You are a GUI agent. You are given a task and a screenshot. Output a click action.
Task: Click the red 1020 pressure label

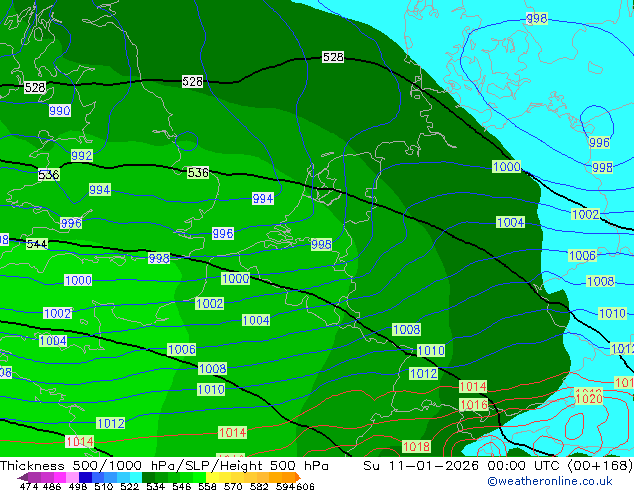(x=589, y=399)
